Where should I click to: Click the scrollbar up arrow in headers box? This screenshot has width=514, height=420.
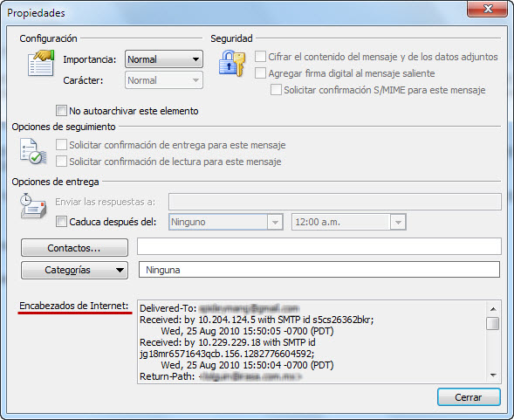493,309
